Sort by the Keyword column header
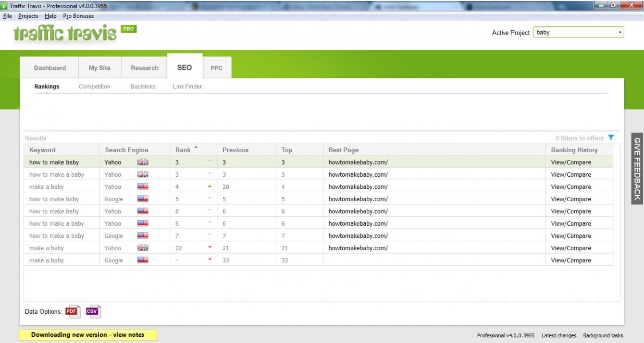The image size is (644, 343). click(62, 150)
